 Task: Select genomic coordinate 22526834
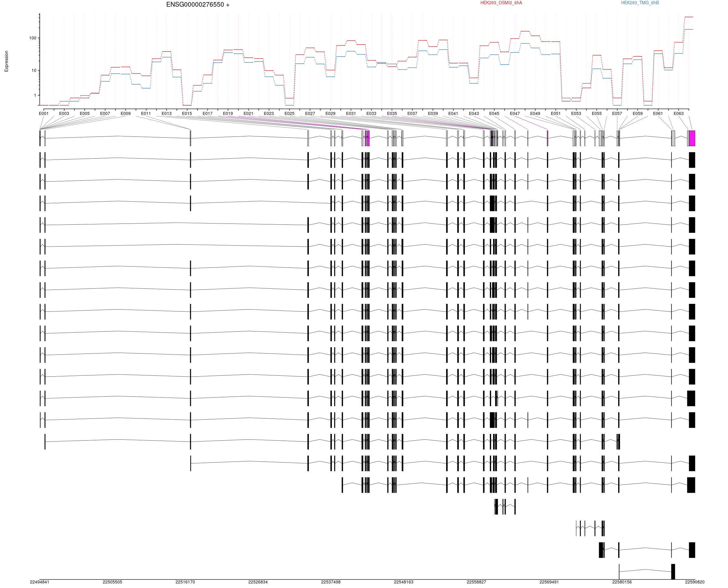[258, 582]
